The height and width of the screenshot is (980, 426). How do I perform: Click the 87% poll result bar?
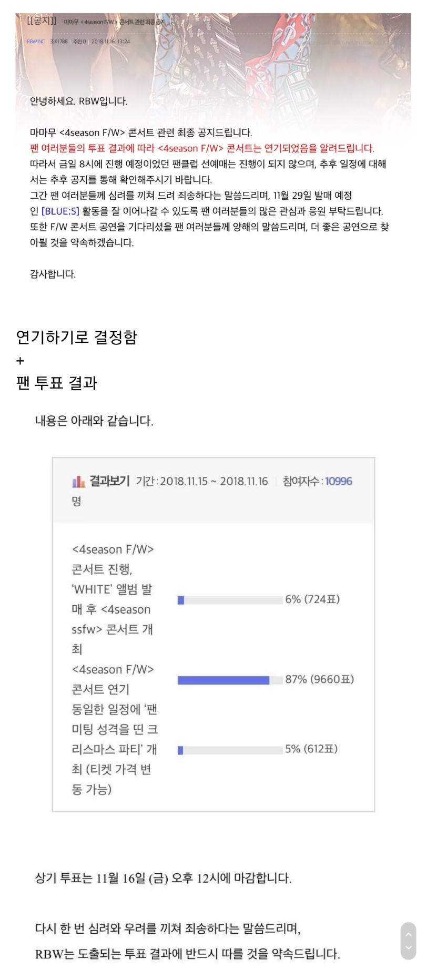(230, 680)
